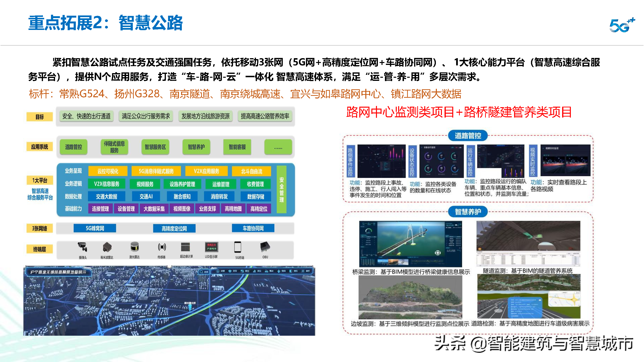Click the 智能客服 application block
The height and width of the screenshot is (362, 644).
coord(237,147)
